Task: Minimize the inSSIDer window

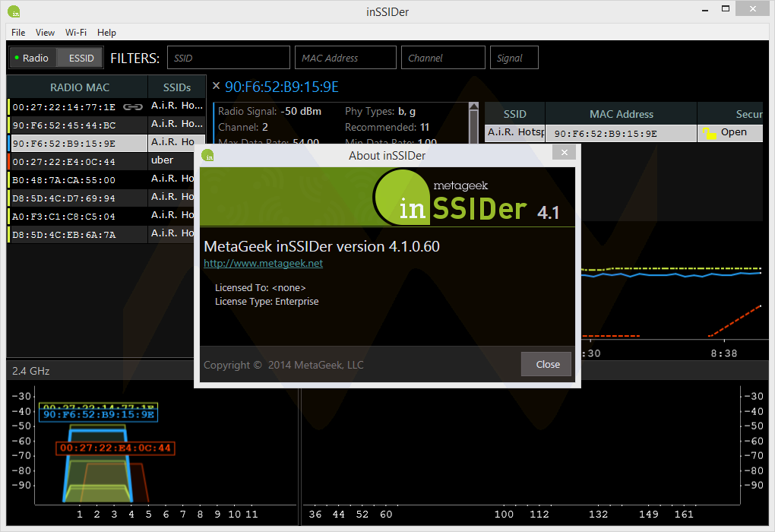Action: 705,9
